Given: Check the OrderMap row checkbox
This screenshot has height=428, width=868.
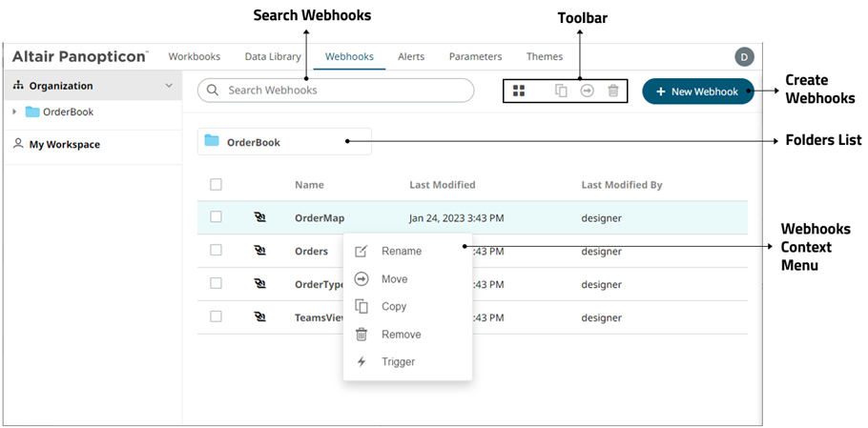Looking at the screenshot, I should [217, 217].
